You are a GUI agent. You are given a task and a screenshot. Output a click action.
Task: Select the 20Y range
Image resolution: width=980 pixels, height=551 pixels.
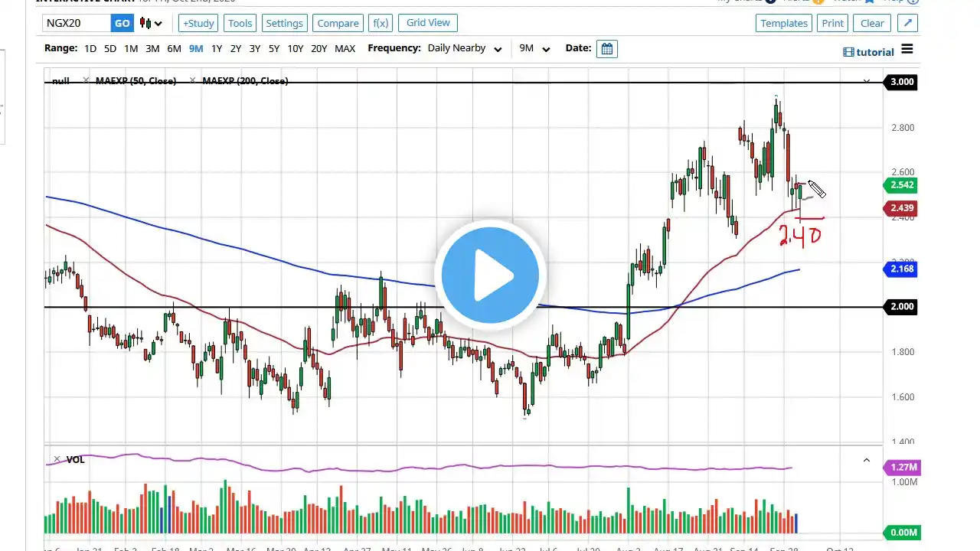click(x=319, y=48)
